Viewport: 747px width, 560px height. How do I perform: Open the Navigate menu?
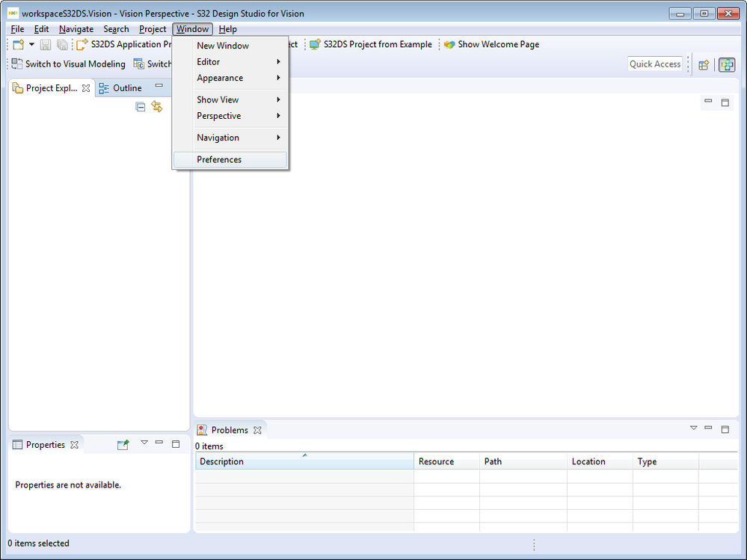(x=76, y=29)
